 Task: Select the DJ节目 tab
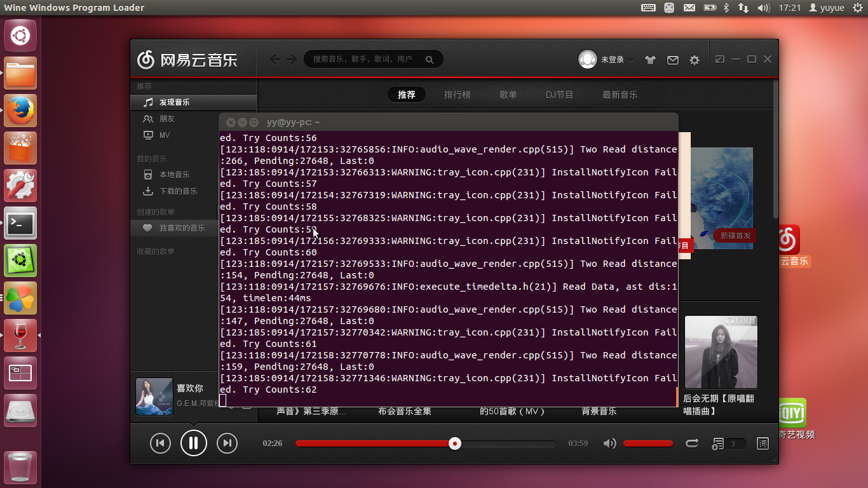click(559, 95)
